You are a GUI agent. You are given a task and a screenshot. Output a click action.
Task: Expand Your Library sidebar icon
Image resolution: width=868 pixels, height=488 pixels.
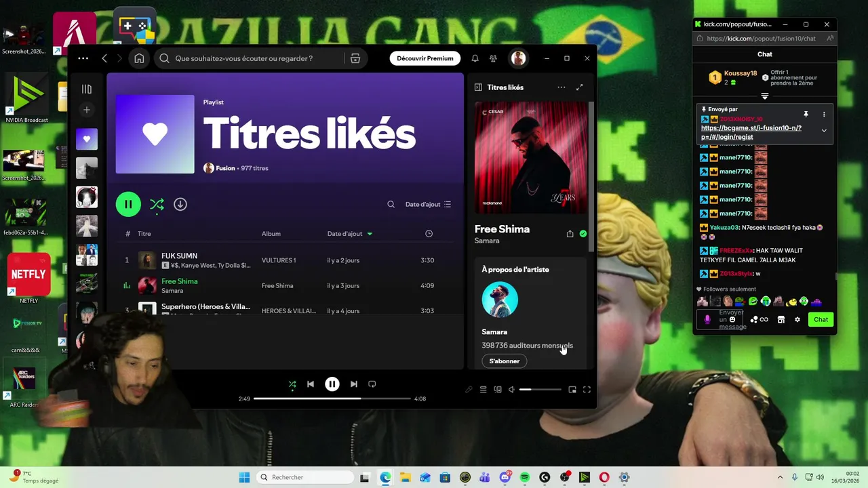click(87, 89)
